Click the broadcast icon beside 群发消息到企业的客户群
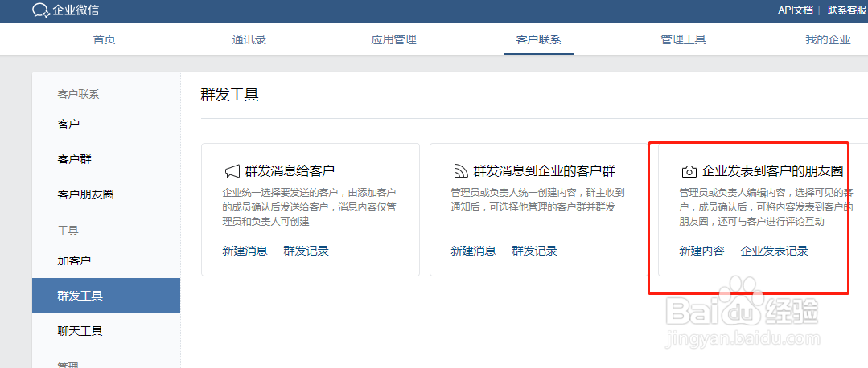Image resolution: width=868 pixels, height=368 pixels. 461,171
